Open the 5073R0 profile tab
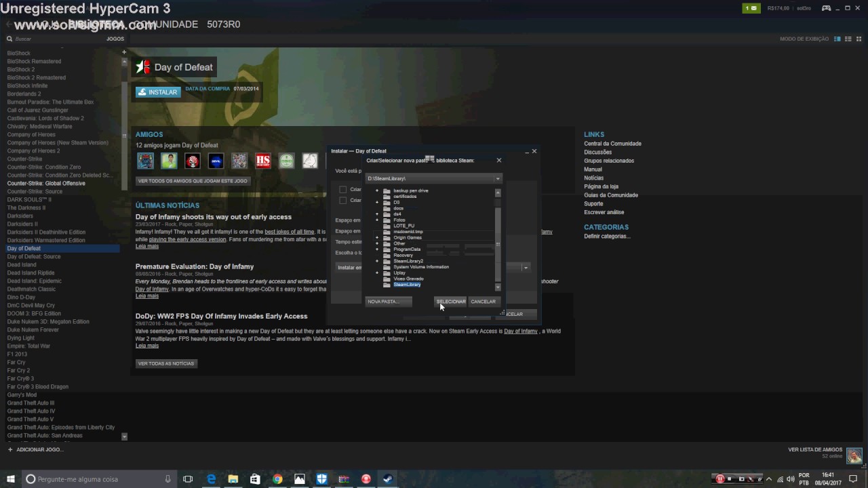The image size is (868, 488). (224, 24)
